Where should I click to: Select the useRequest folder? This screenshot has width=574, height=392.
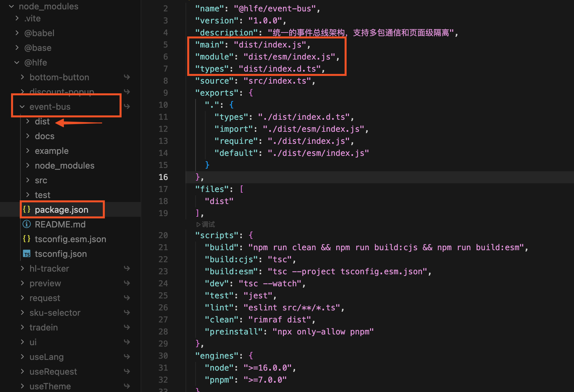[53, 372]
